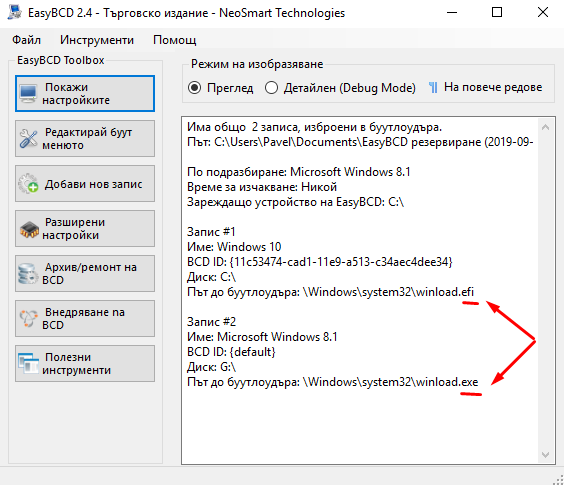Click the BCD ID {11c53474-cad1-...} line

click(319, 262)
